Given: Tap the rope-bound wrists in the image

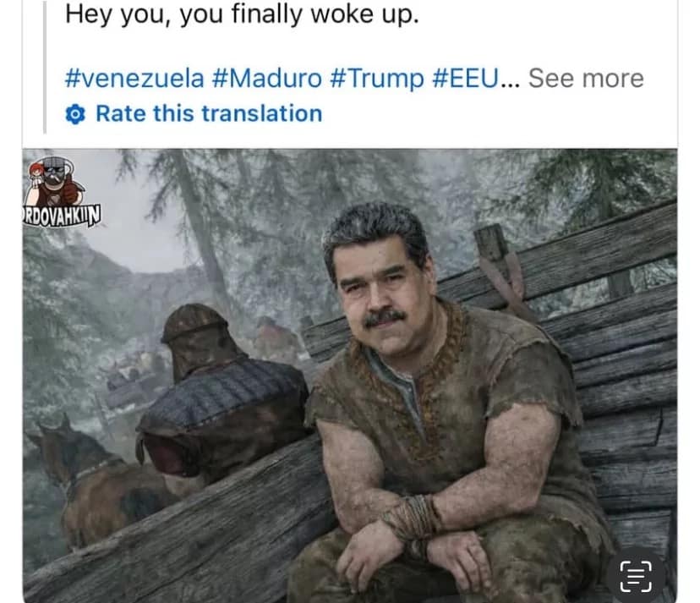Looking at the screenshot, I should [x=413, y=520].
